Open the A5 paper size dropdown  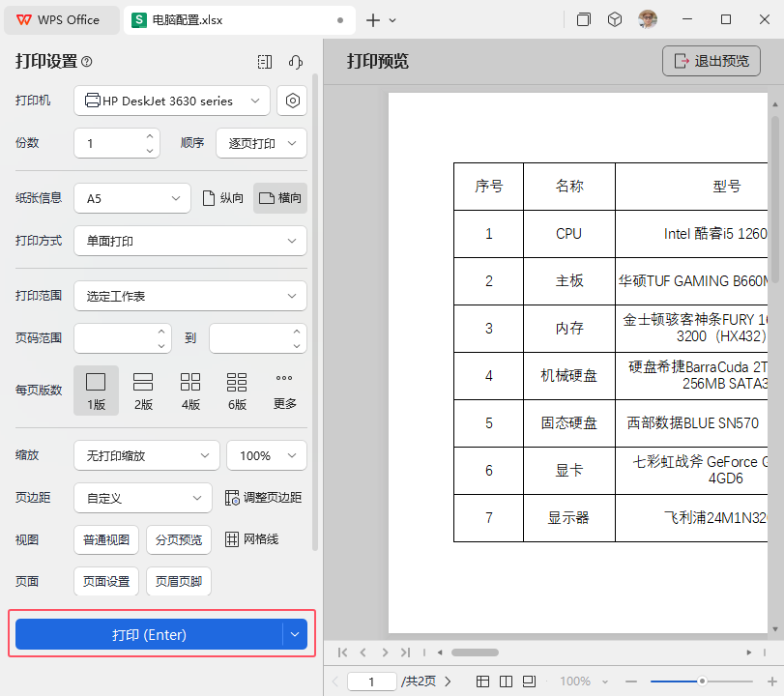[x=132, y=198]
